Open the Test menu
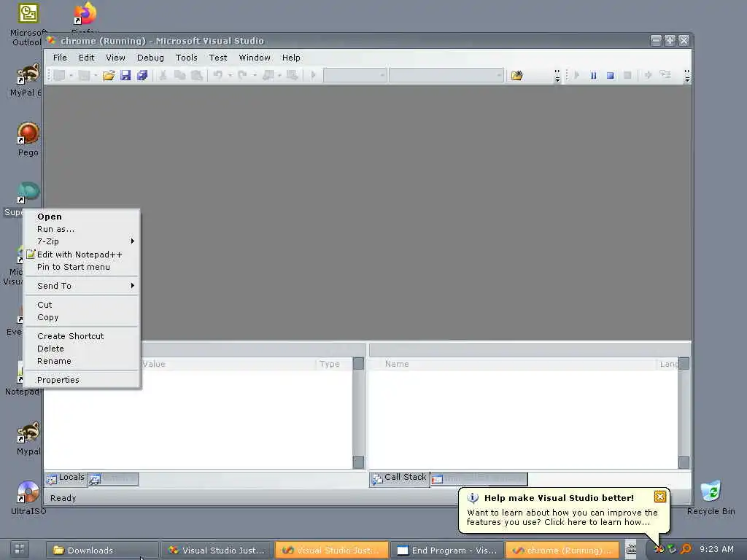 coord(218,58)
